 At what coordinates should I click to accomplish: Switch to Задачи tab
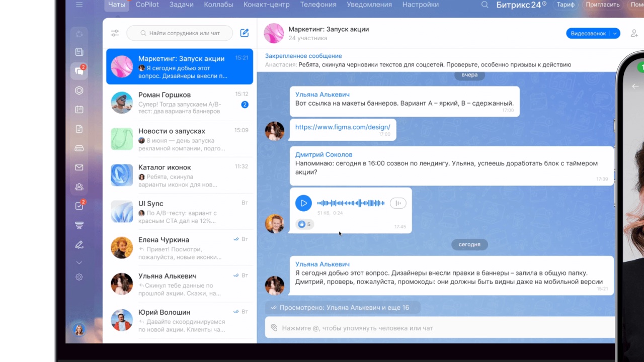(x=182, y=5)
